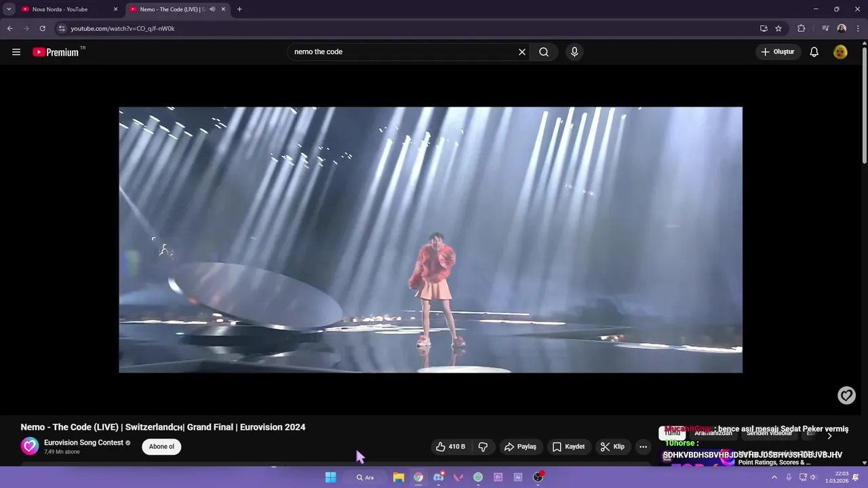Go to YouTube Premium home logo
This screenshot has width=868, height=488.
pyautogui.click(x=56, y=52)
